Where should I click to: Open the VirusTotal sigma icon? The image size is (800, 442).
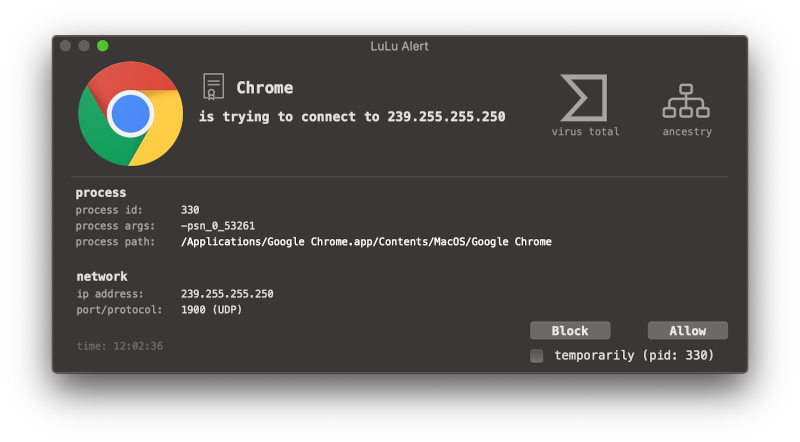coord(584,97)
